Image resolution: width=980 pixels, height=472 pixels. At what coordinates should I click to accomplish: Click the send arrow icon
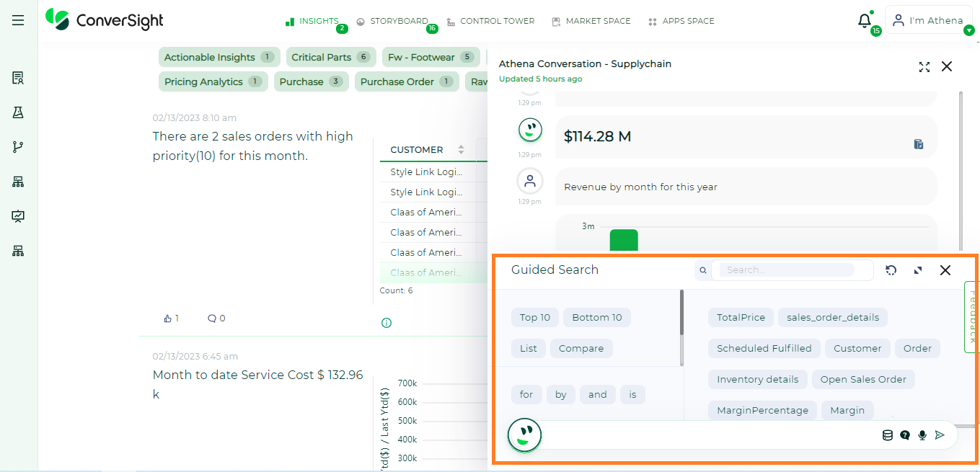[x=940, y=435]
